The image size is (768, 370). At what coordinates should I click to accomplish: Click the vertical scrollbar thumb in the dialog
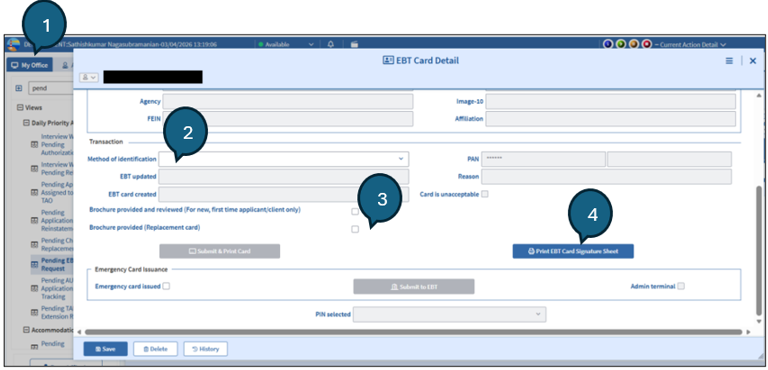(x=759, y=250)
